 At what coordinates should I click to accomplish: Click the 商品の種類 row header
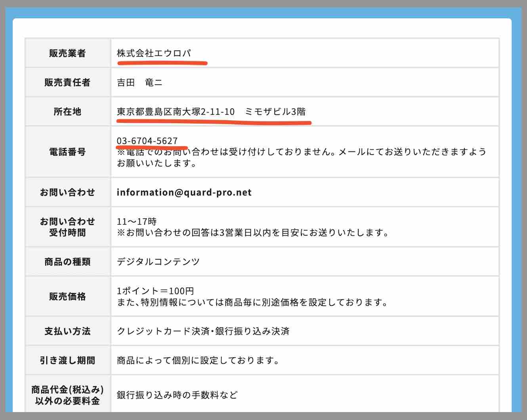[67, 261]
